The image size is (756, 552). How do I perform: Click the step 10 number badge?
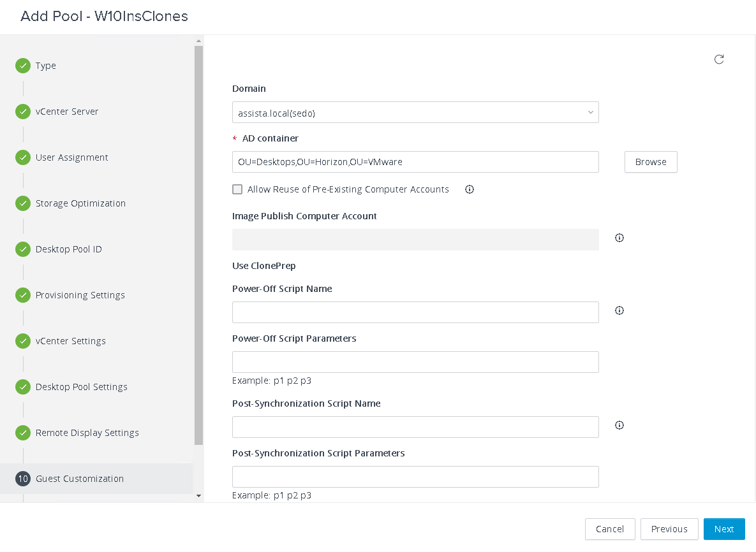tap(23, 478)
